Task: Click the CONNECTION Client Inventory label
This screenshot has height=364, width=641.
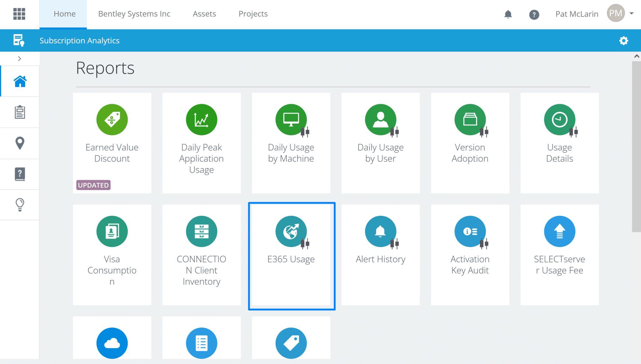Action: 202,270
